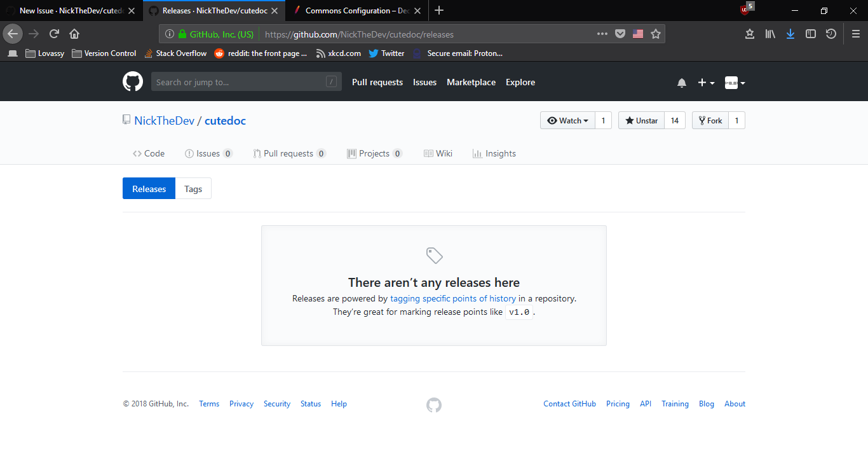
Task: Follow the tagging specific points of history link
Action: 453,298
